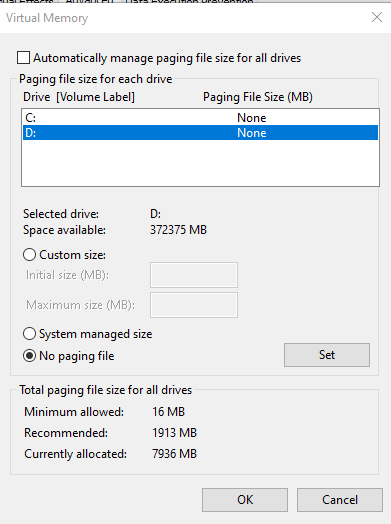Click empty area in the drive list
Screen dimensions: 391x524
pos(200,163)
